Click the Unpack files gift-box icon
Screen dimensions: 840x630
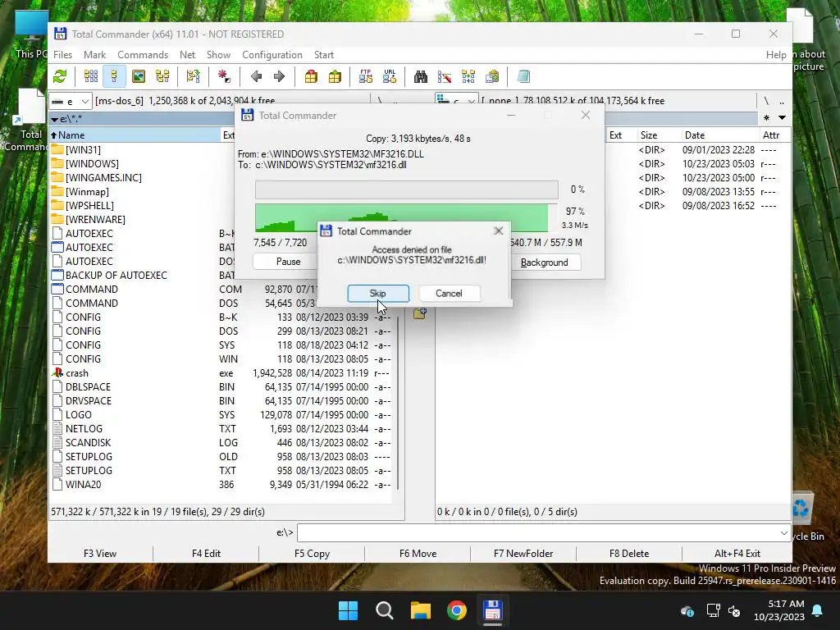coord(335,76)
